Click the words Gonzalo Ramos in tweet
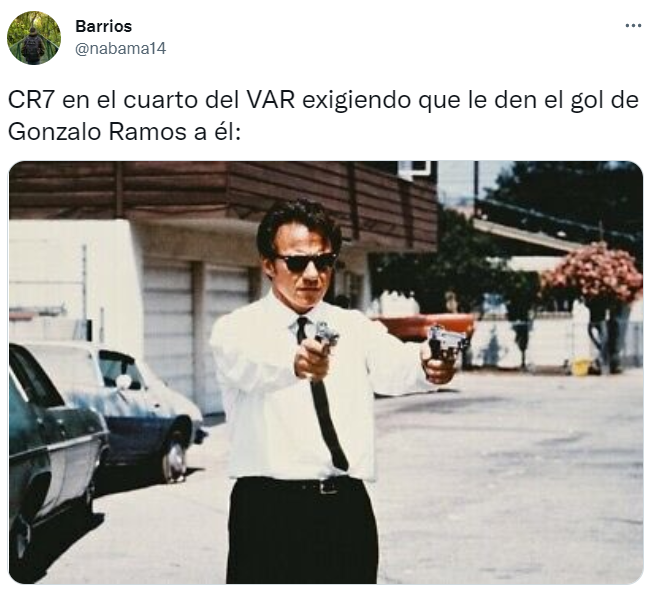Viewport: 660px width, 601px height. 97,132
